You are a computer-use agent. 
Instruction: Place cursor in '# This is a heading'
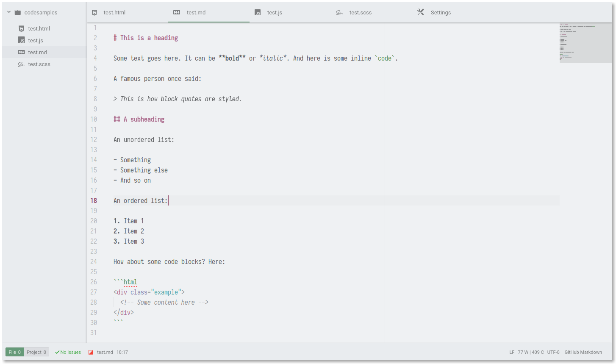pyautogui.click(x=146, y=38)
